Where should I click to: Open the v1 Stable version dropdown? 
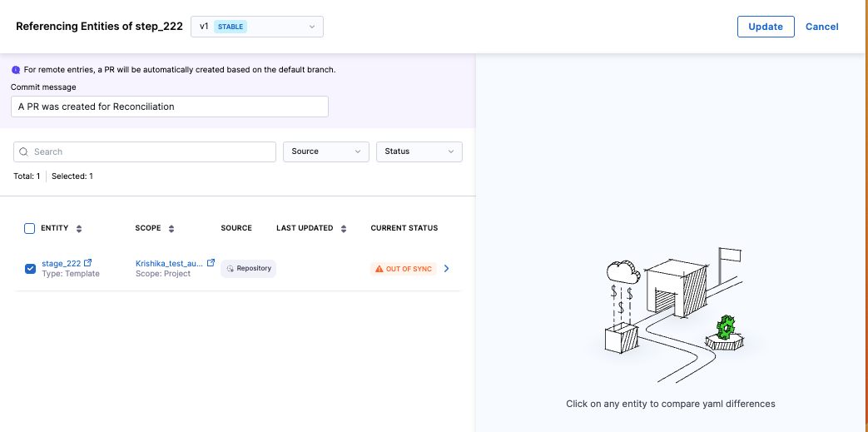pos(256,27)
